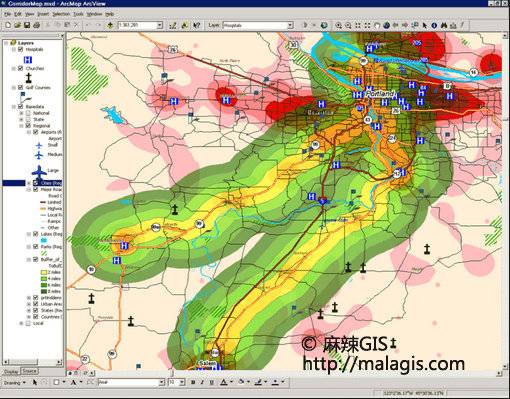Click the Find binoculars icon
Screen dimensions: 510x399
coord(443,25)
